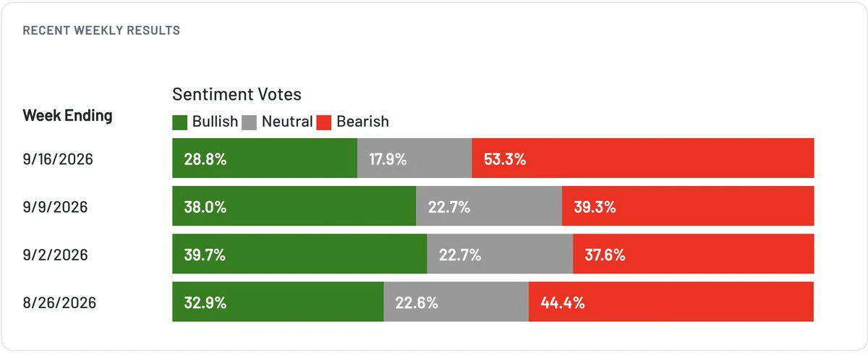Select the 17.9% neutral bar segment
The height and width of the screenshot is (353, 868).
[414, 158]
